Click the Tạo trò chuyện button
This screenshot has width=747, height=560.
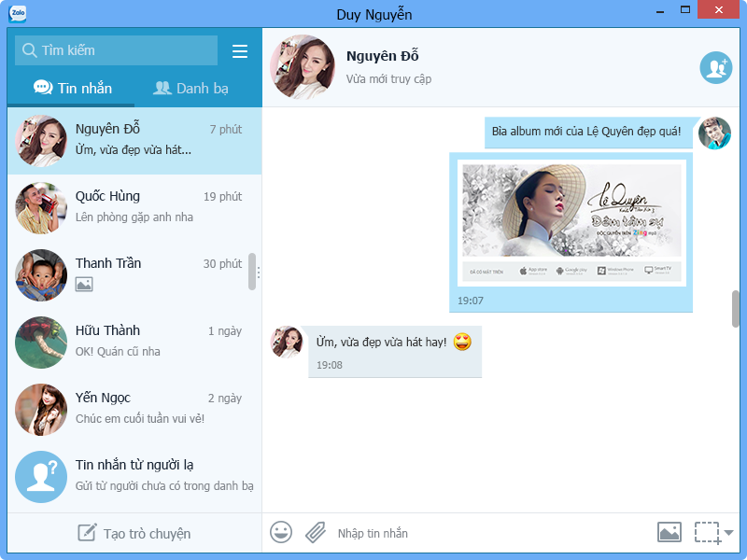(133, 532)
